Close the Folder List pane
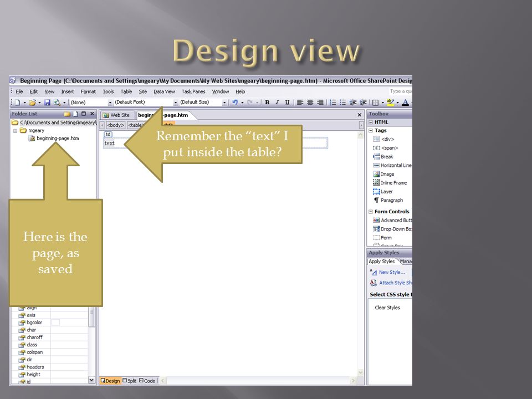Viewport: 532px width, 399px height. (92, 114)
